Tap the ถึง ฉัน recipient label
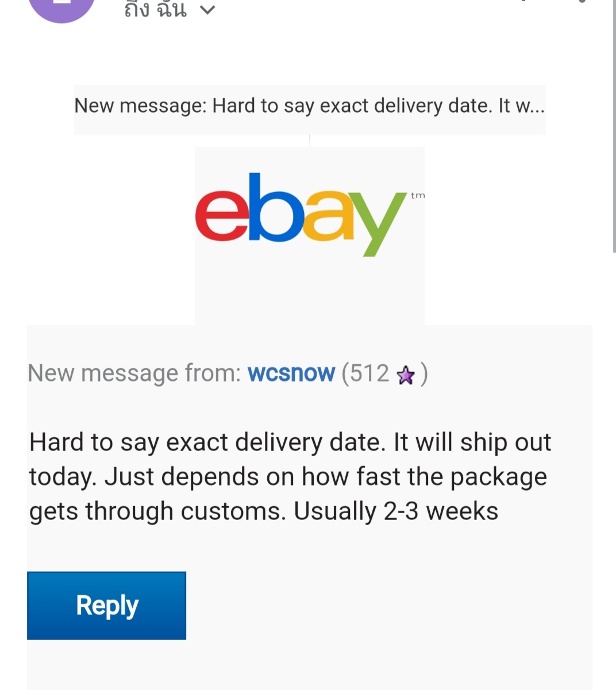 click(155, 9)
